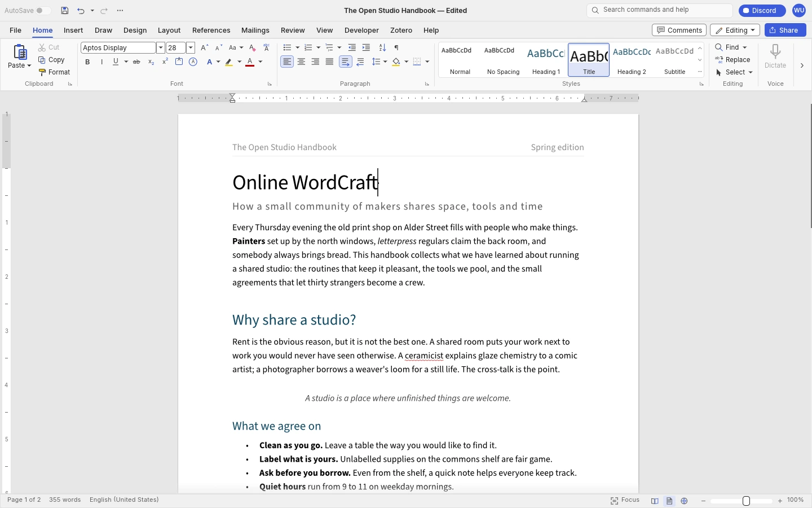Expand the Find dropdown arrow
Screen dimensions: 812x508
pyautogui.click(x=745, y=47)
